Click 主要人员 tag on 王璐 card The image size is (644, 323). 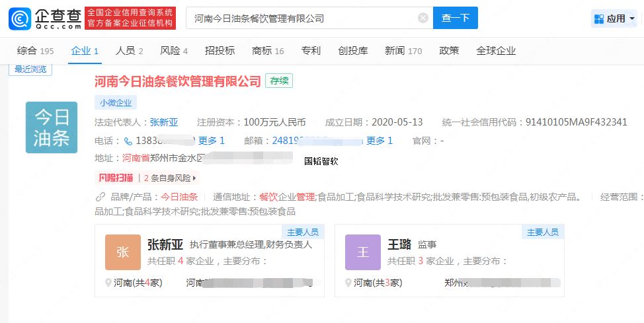click(543, 232)
